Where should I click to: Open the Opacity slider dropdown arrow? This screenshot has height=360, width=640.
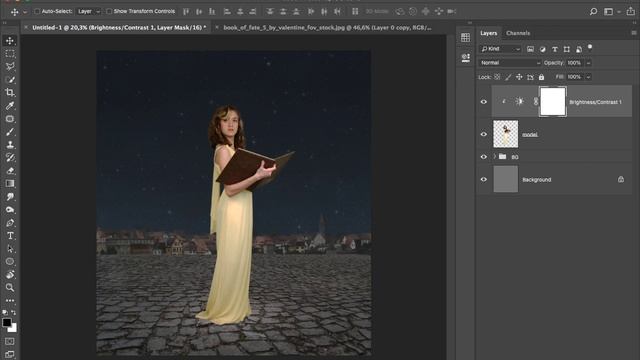[588, 63]
